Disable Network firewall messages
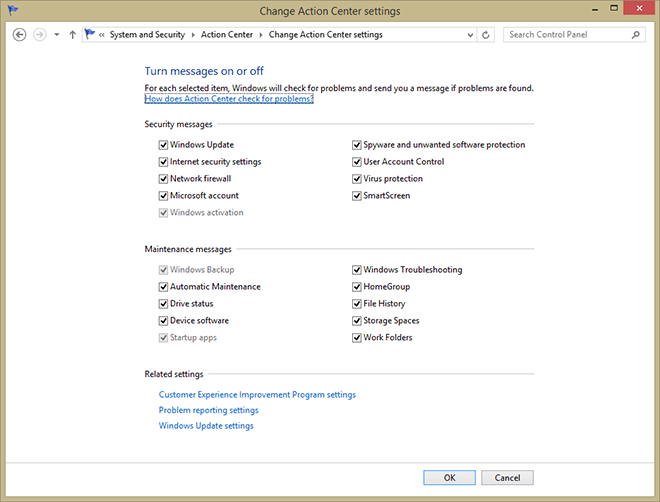Image resolution: width=660 pixels, height=502 pixels. point(163,179)
